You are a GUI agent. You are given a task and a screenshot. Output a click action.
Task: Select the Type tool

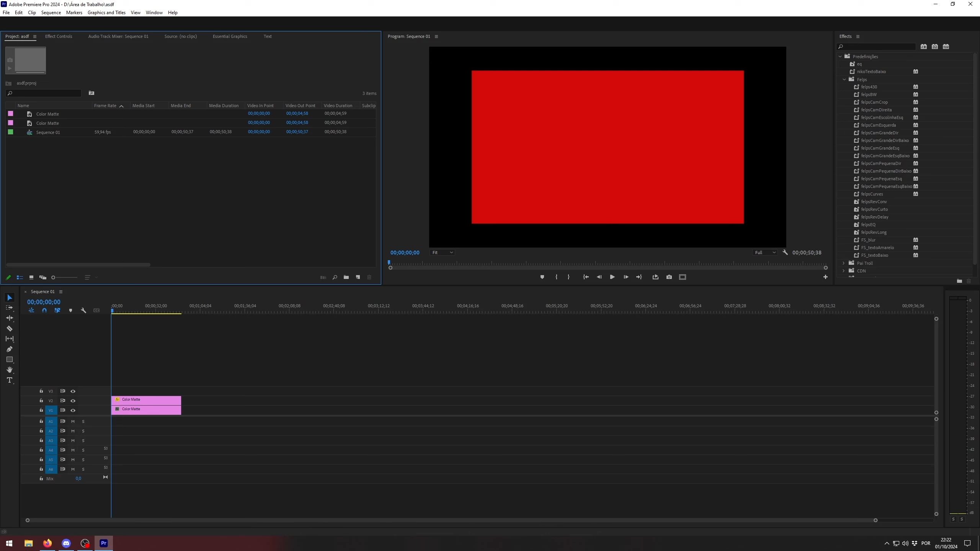(x=10, y=380)
